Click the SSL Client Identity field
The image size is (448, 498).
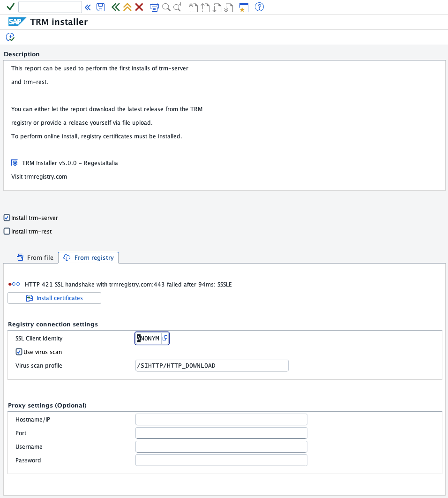coord(148,338)
